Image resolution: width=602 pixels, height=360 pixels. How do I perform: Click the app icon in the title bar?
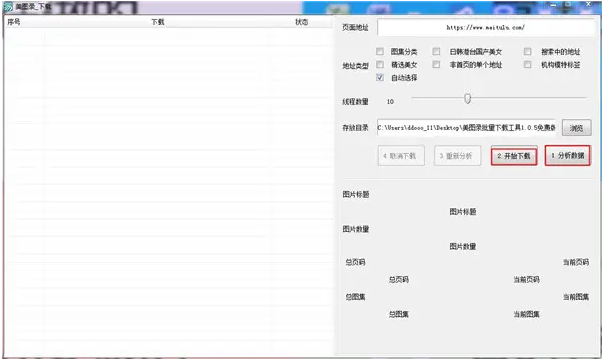coord(8,7)
